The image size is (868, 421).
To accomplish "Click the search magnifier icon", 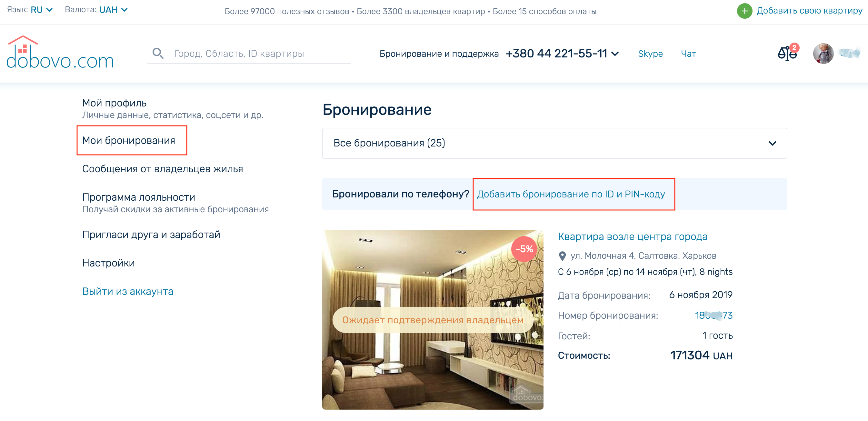I will click(158, 53).
